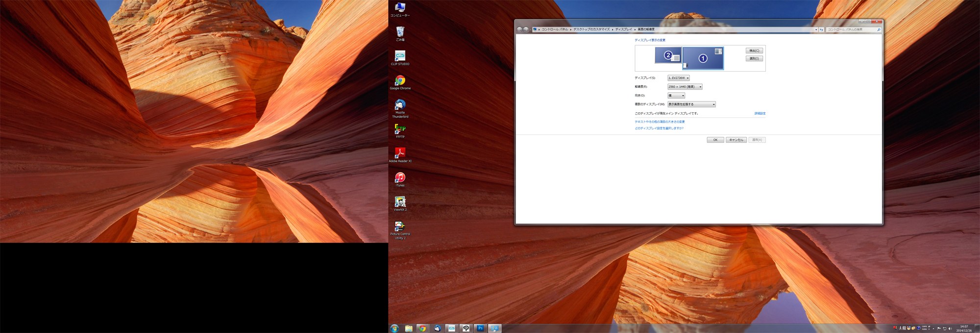Select monitor 1 in display arrangement

(703, 58)
